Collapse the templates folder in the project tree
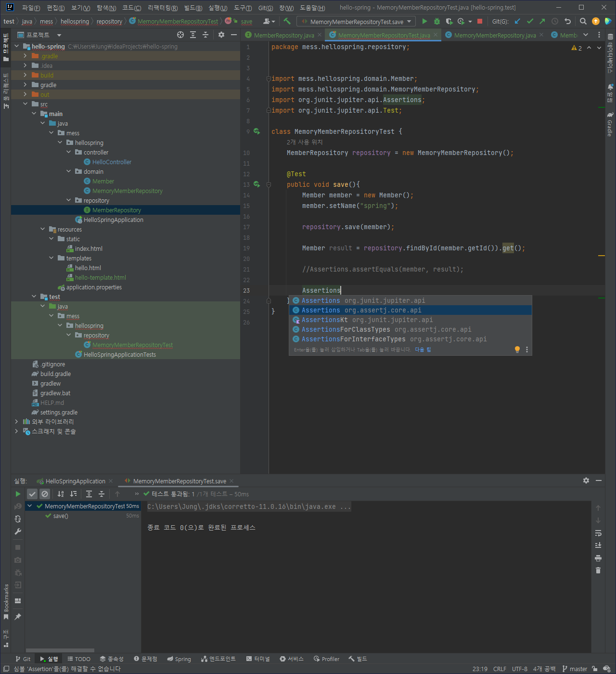Screen dimensions: 616x674 pyautogui.click(x=51, y=258)
